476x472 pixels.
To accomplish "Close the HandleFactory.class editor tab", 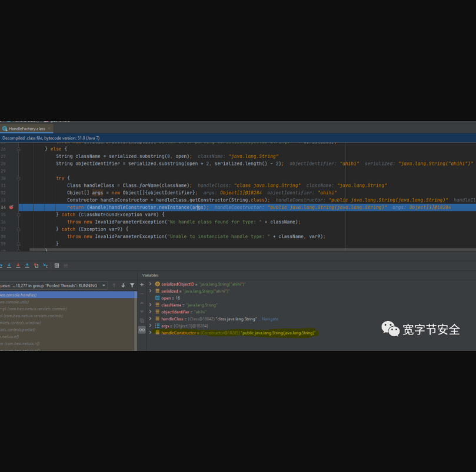I will [50, 128].
